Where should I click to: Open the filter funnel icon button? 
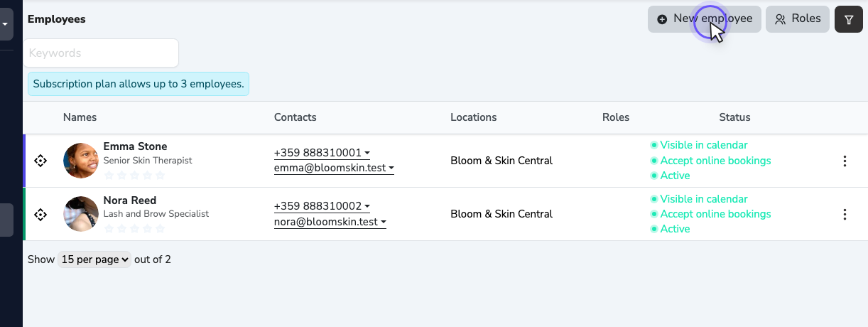(x=848, y=19)
